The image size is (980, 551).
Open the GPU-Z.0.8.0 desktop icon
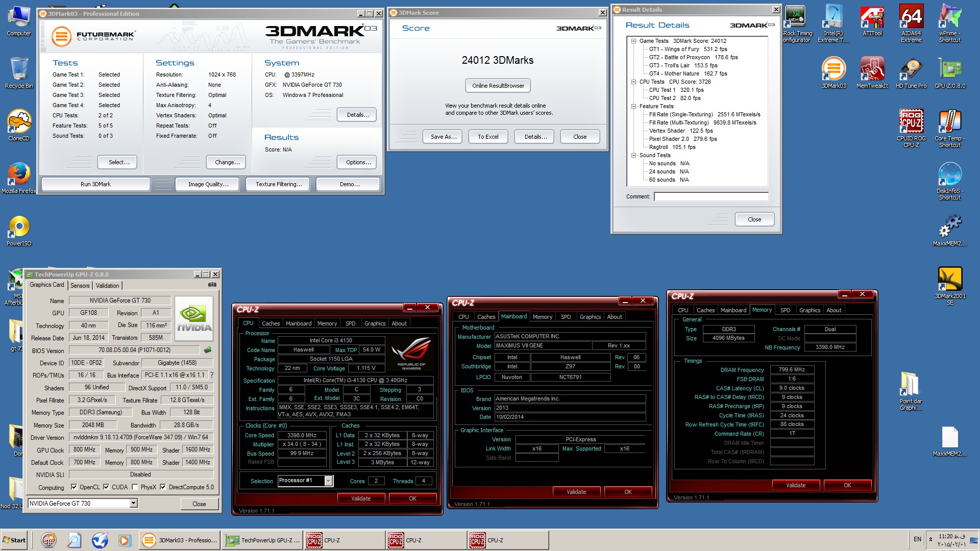pos(950,72)
